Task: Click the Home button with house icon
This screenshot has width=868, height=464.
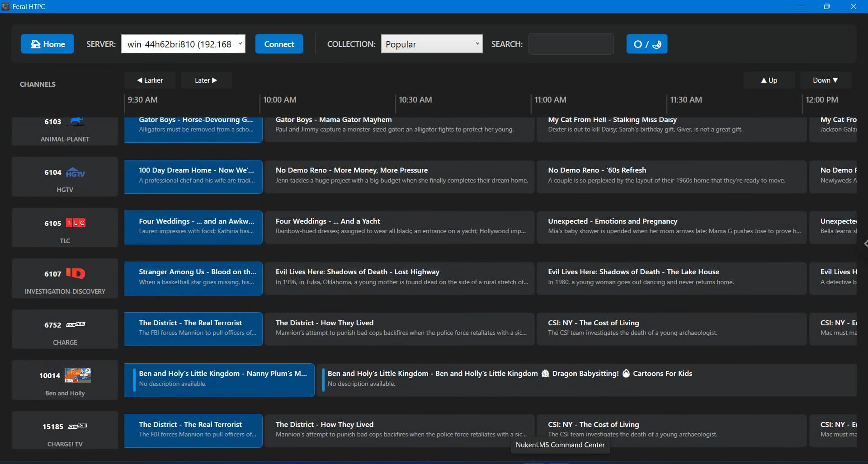Action: (x=47, y=44)
